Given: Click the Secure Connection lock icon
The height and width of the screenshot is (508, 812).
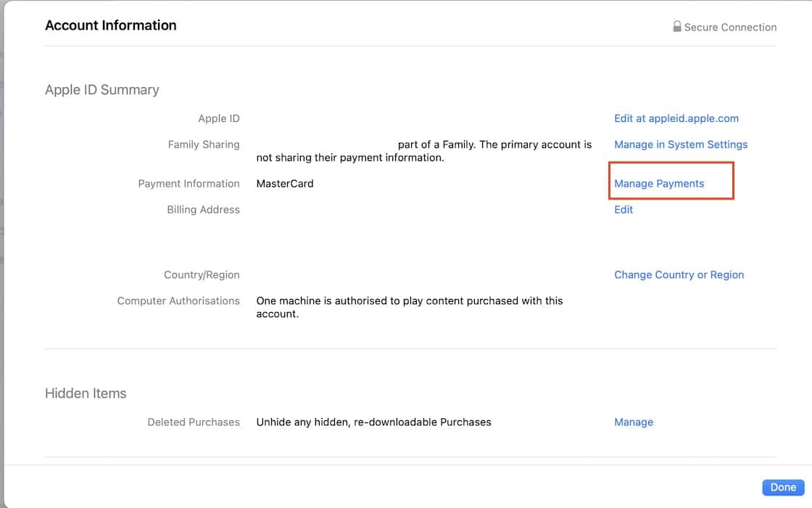Looking at the screenshot, I should (676, 27).
